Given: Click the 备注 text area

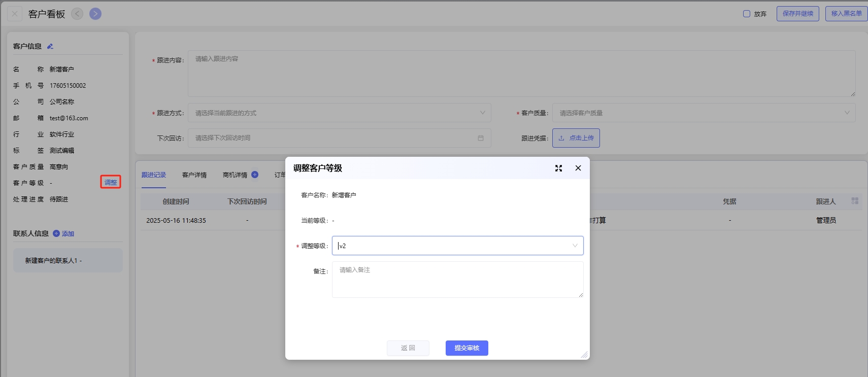Looking at the screenshot, I should pyautogui.click(x=457, y=279).
